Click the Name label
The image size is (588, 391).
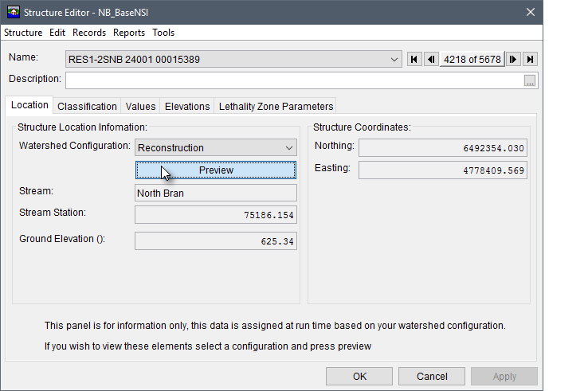coord(23,57)
